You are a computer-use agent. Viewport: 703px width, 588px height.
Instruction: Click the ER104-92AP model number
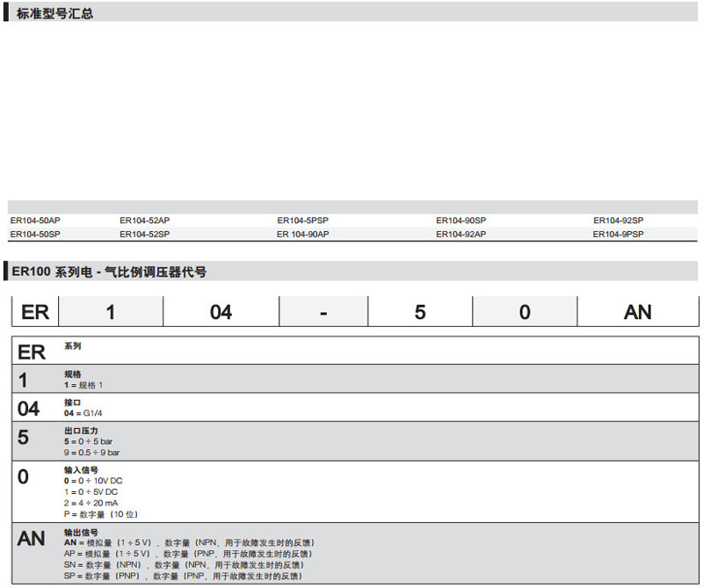click(460, 235)
